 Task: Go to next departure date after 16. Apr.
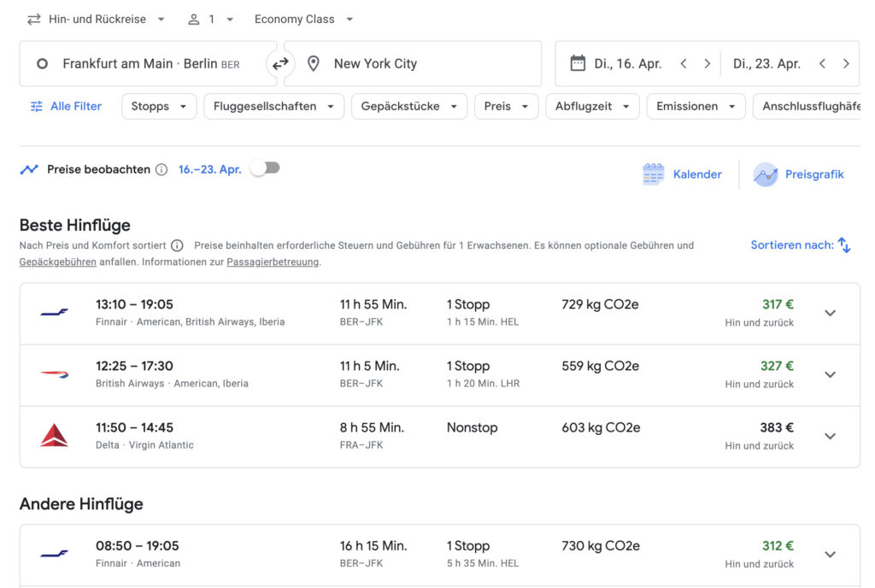coord(707,63)
